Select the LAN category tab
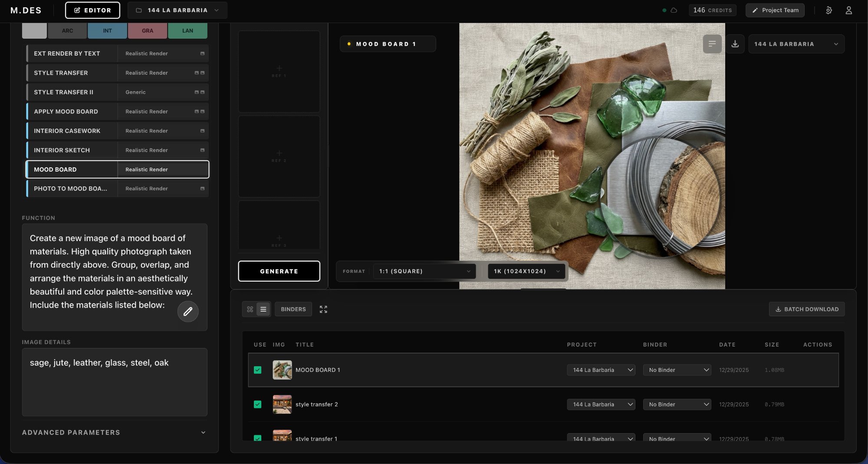This screenshot has height=464, width=868. point(187,31)
